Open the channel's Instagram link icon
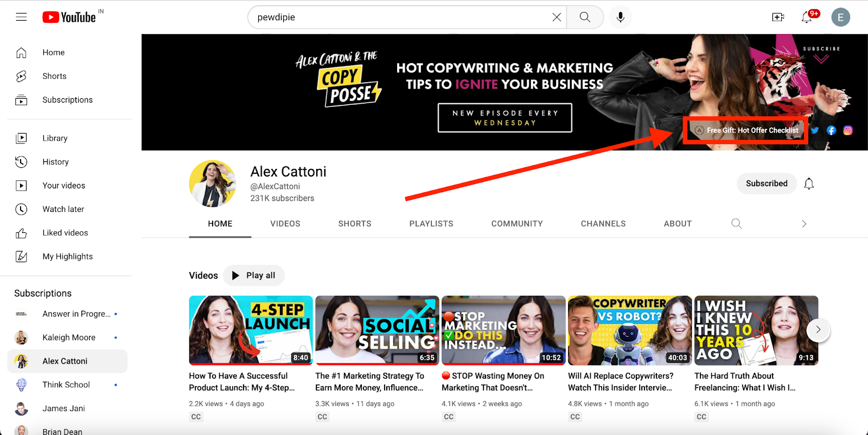 (848, 130)
